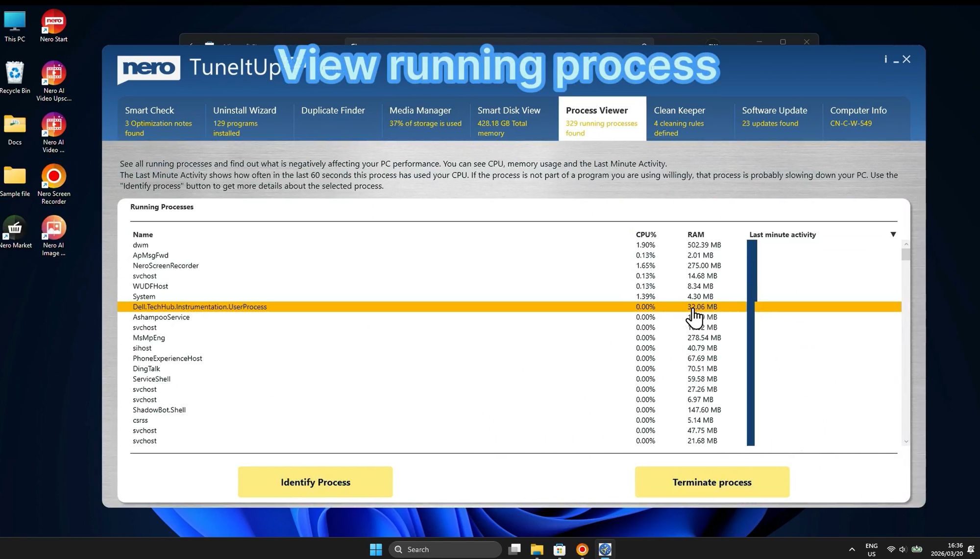Open the Last minute activity filter dropdown
The width and height of the screenshot is (980, 559).
[893, 234]
